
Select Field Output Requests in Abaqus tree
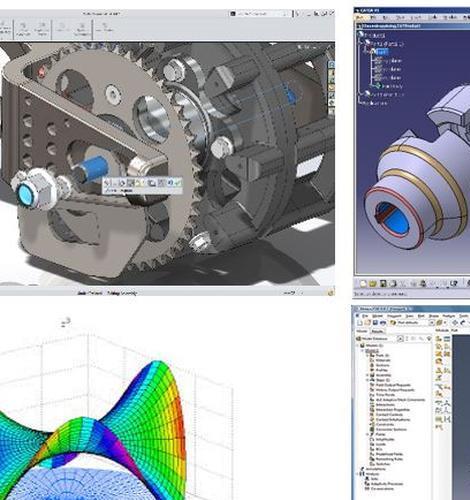[x=393, y=385]
